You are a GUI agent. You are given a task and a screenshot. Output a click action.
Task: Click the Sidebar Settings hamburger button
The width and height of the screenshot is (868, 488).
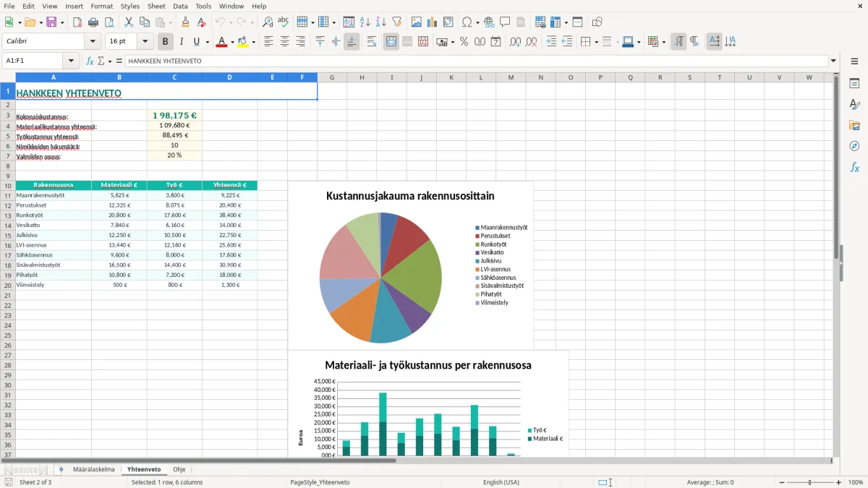(x=854, y=61)
